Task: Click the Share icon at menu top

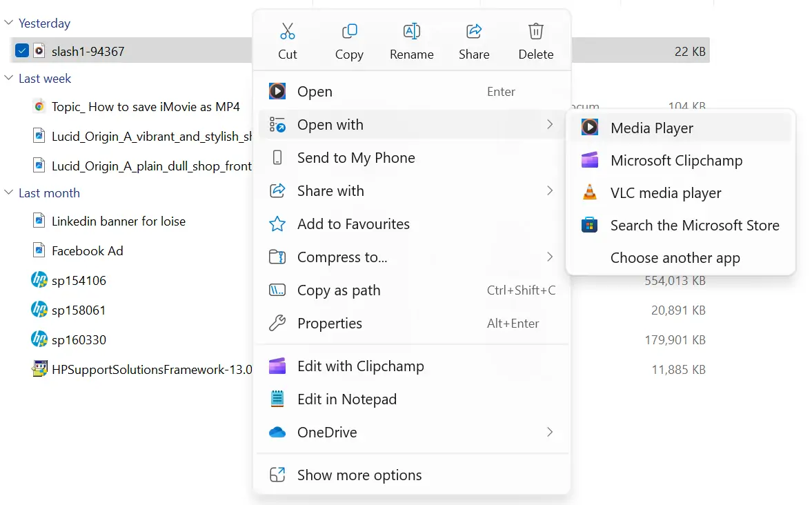Action: click(x=474, y=32)
